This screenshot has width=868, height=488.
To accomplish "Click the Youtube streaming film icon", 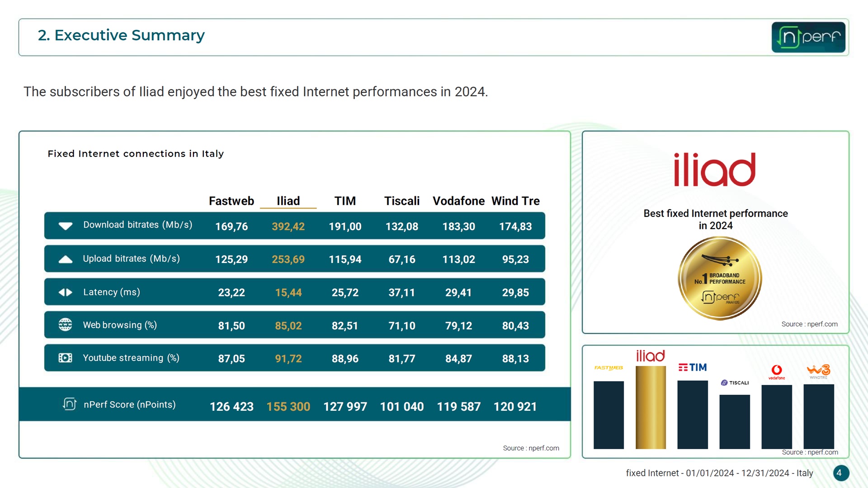I will [x=66, y=358].
